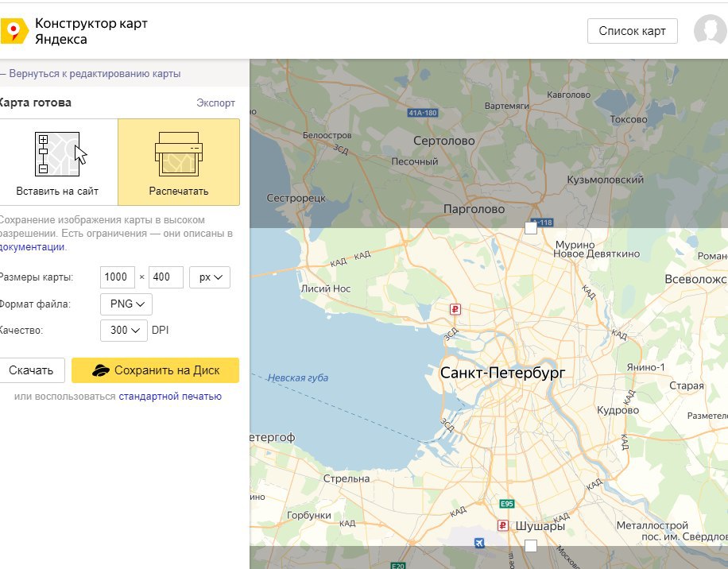Click the 'Новое Девяткино' label on the map
This screenshot has height=569, width=728.
point(597,254)
